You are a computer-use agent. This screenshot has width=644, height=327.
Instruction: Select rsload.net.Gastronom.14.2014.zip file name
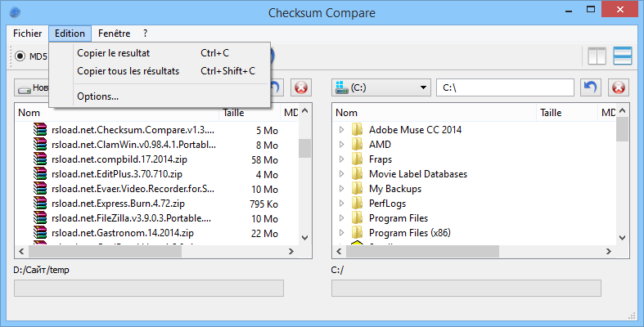123,234
